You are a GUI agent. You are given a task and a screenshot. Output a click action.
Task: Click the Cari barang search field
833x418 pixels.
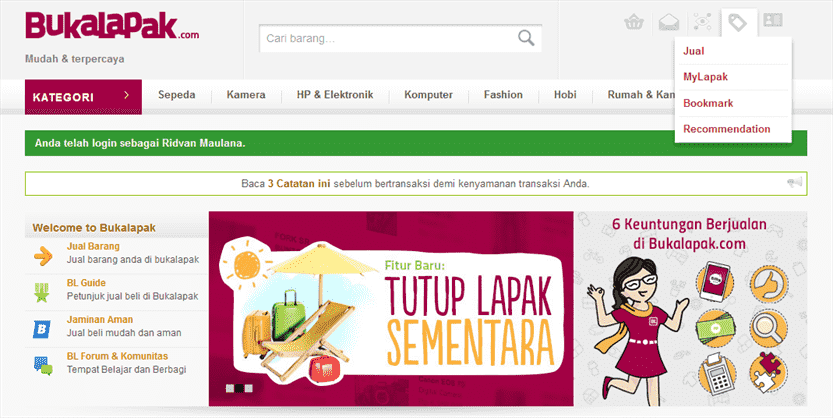click(388, 38)
